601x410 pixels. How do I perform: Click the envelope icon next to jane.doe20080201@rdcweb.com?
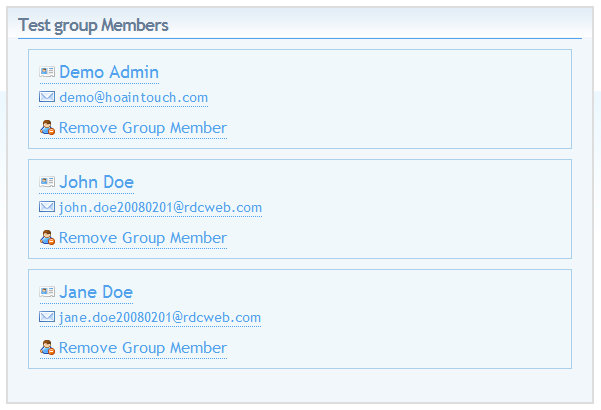click(47, 317)
